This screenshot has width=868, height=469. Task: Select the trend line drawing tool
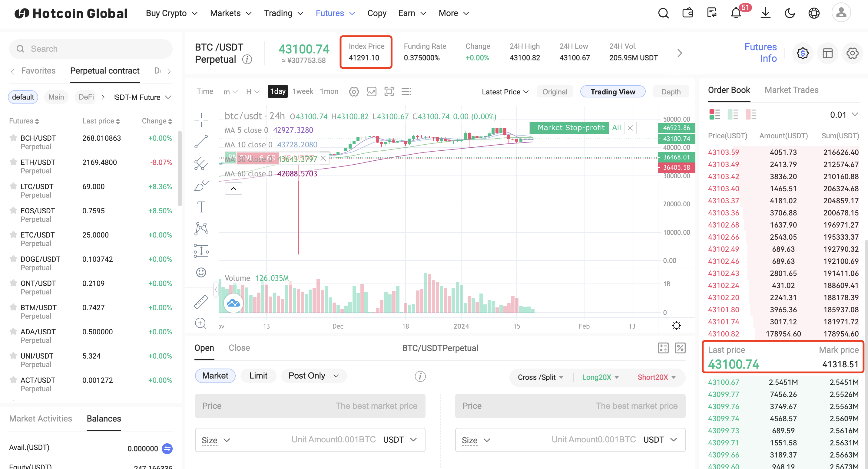pos(201,142)
